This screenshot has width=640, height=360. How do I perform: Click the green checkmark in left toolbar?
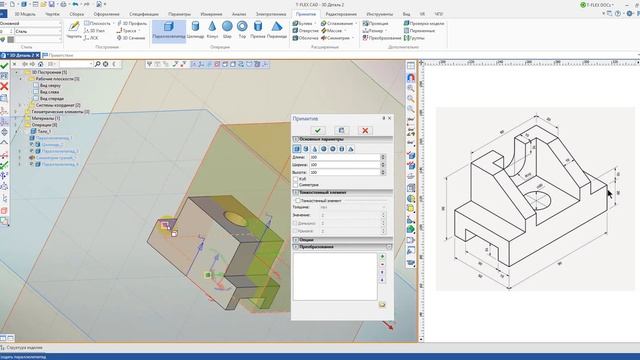[x=4, y=66]
